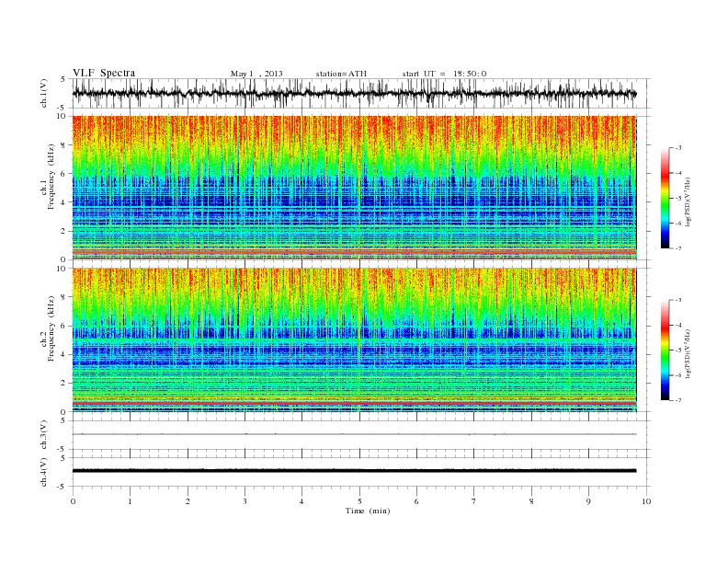
Task: Click the "5" tick on the time axis
Action: tap(359, 501)
